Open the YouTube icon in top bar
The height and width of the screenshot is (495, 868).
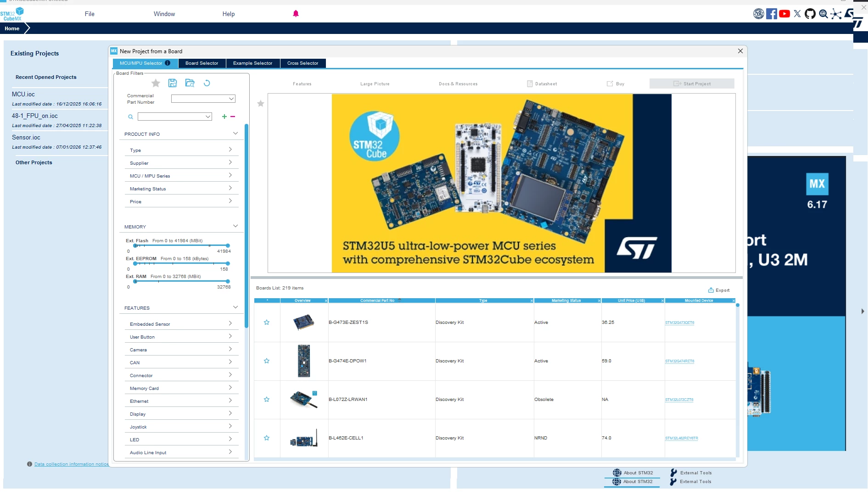784,14
